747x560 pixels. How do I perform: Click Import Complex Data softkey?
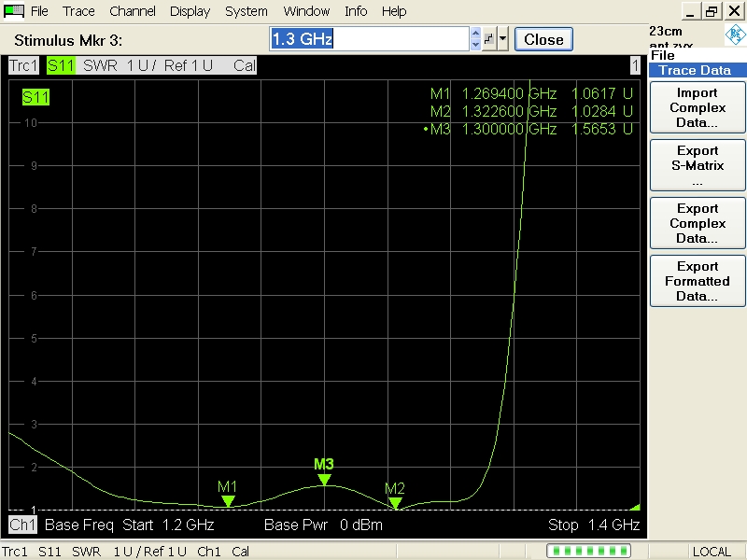(698, 107)
